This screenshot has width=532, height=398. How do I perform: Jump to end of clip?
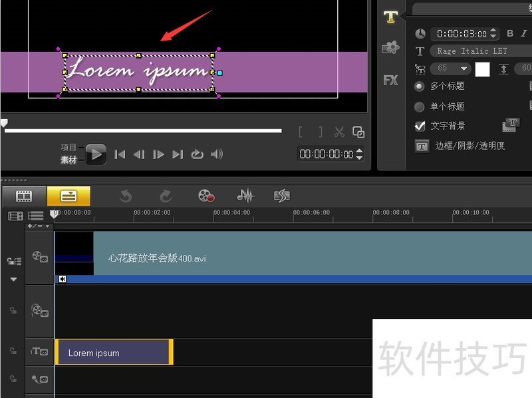(x=178, y=154)
